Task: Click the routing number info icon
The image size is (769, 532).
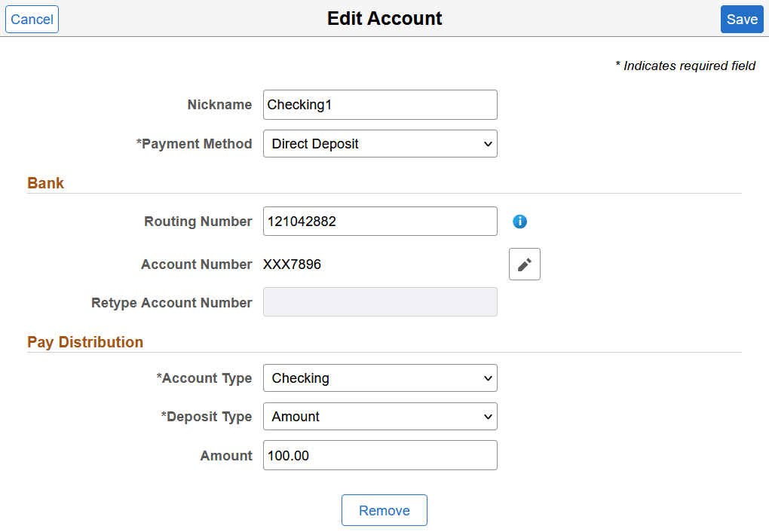Action: 519,222
